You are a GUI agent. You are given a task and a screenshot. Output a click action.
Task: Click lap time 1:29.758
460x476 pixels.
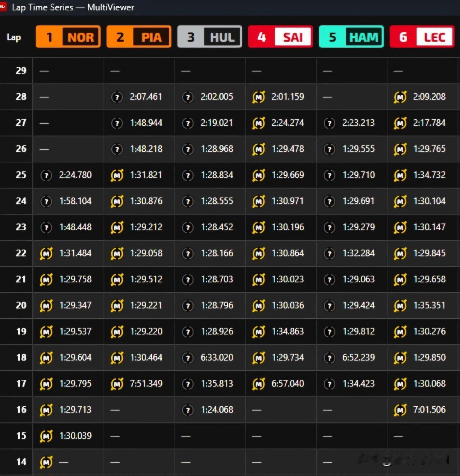pos(75,279)
